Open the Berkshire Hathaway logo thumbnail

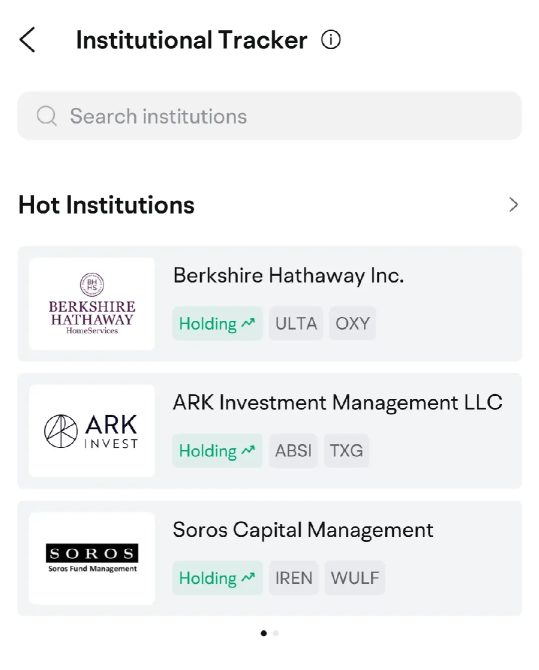92,304
